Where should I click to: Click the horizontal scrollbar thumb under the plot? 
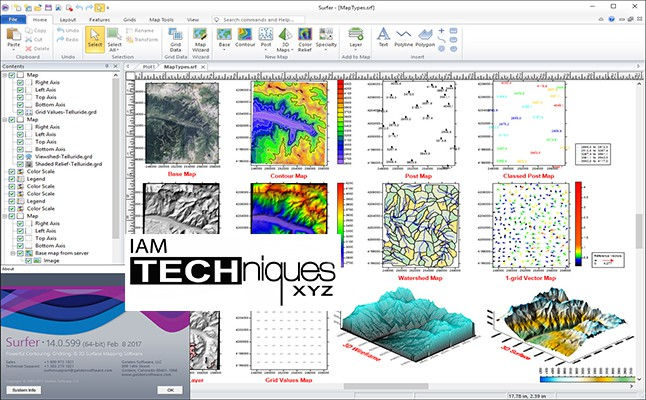click(386, 386)
